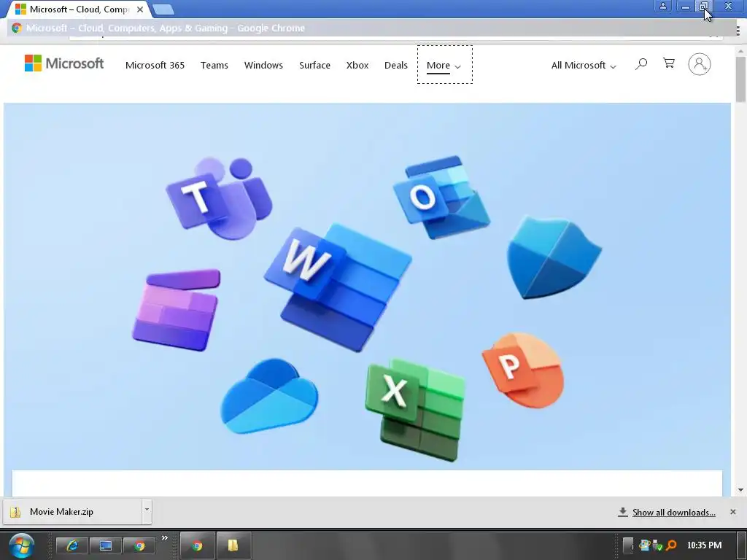The width and height of the screenshot is (747, 560).
Task: Click the Excel app icon in banner
Action: point(415,410)
